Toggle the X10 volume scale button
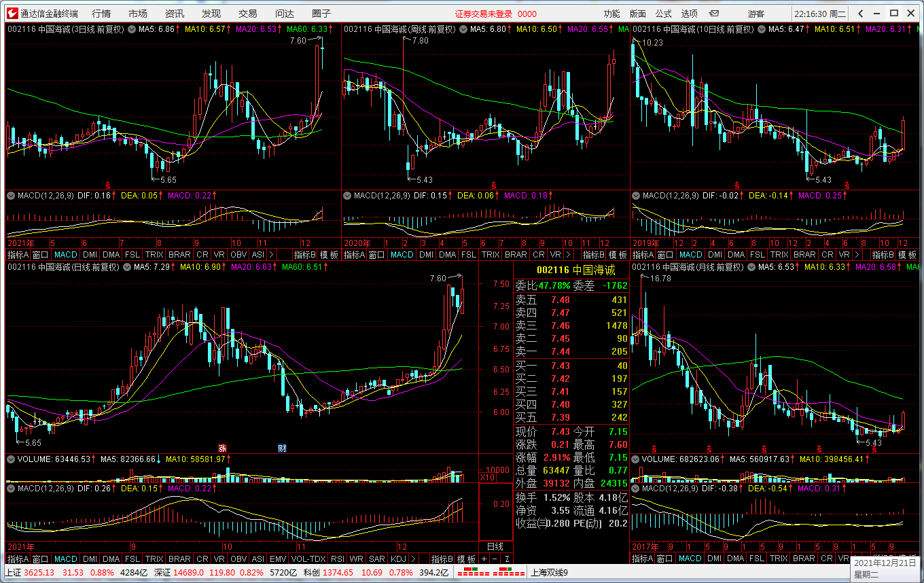The width and height of the screenshot is (924, 583). [486, 478]
